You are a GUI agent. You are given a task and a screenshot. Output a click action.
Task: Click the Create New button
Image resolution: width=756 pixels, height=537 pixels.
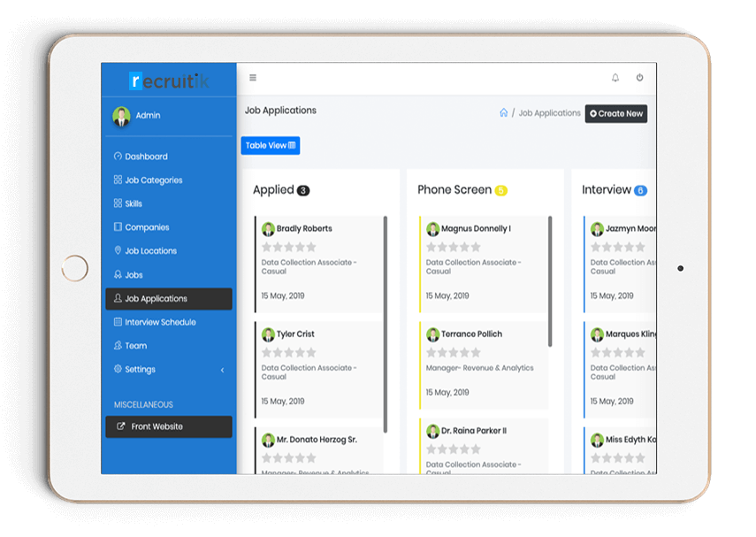point(616,114)
